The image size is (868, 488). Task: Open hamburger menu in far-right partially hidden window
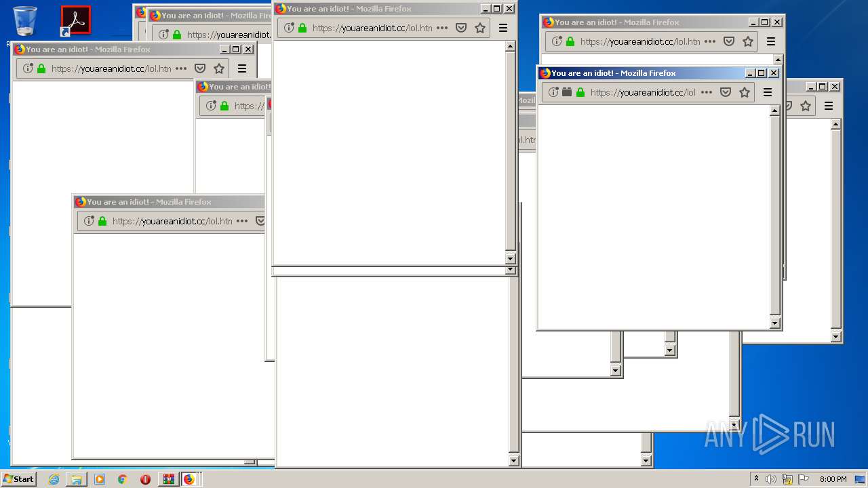pos(829,106)
